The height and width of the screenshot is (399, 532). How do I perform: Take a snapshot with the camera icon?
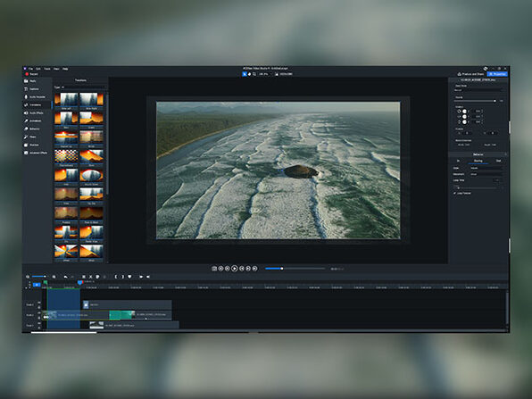pos(214,269)
